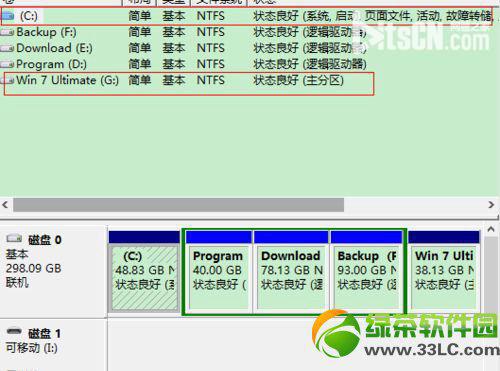Click the 可移动 (I:) text under 磁盘 1
500x371 pixels.
click(32, 348)
